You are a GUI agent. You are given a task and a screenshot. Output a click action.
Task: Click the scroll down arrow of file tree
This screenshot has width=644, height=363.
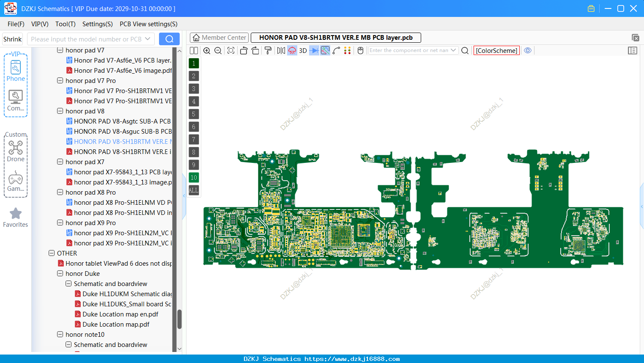[x=179, y=349]
